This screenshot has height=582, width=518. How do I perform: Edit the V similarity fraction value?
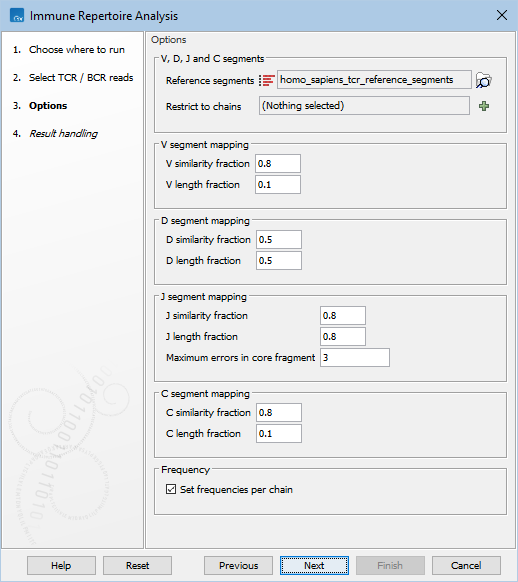[x=278, y=164]
